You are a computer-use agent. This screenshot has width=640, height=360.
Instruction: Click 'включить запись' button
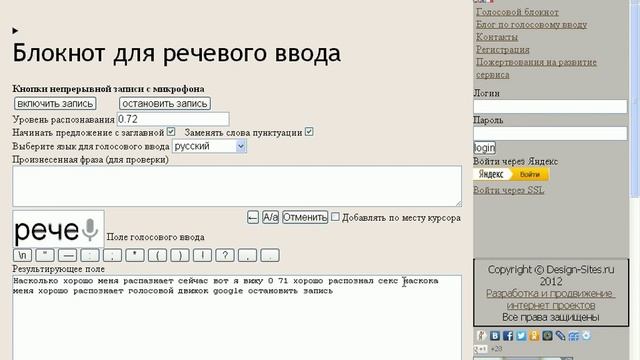click(55, 103)
